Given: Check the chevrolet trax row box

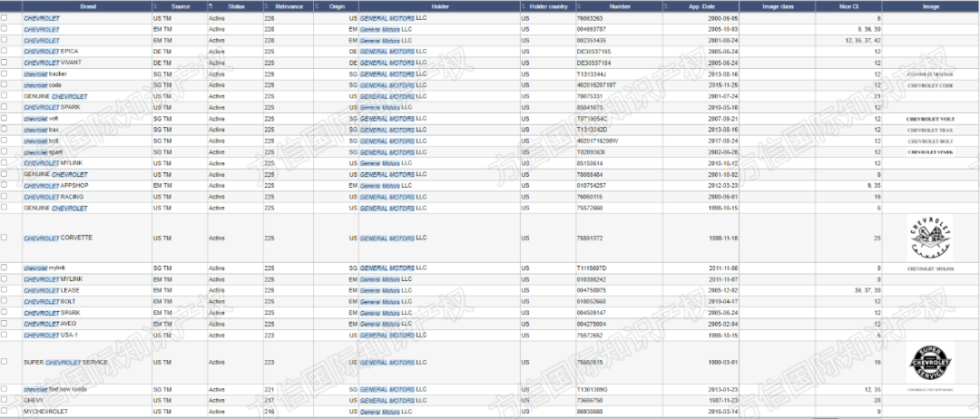Looking at the screenshot, I should [5, 130].
